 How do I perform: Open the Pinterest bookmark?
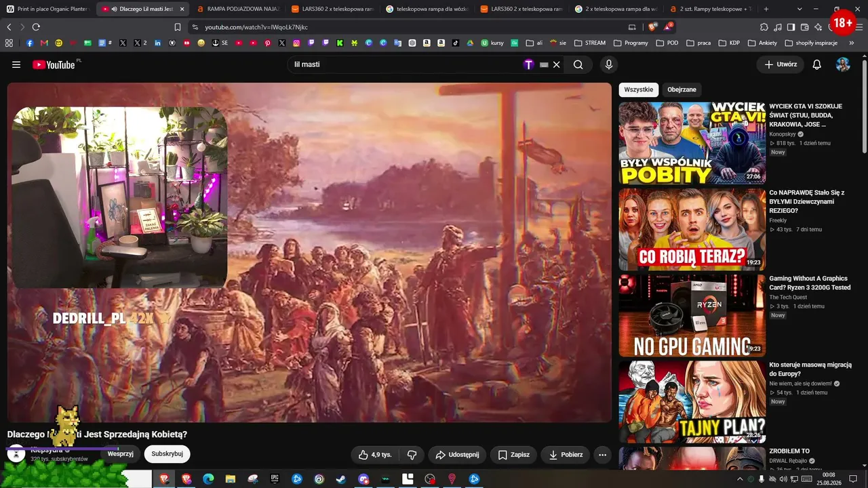coord(268,43)
